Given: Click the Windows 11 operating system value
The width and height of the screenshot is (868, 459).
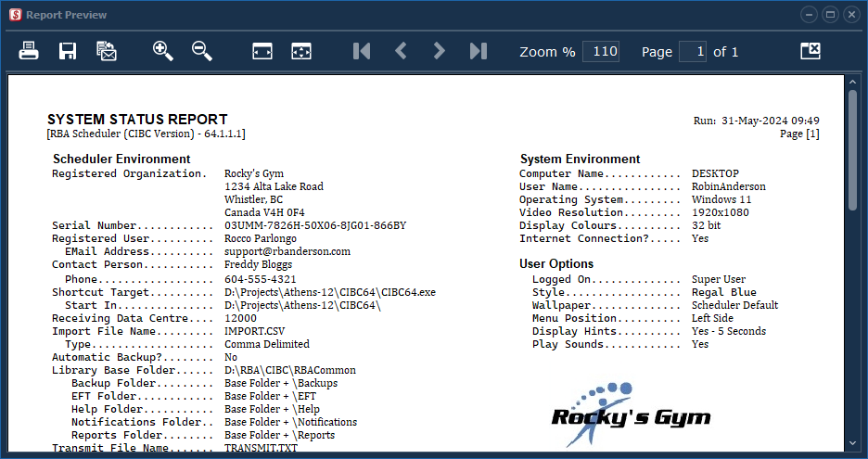Looking at the screenshot, I should [721, 199].
